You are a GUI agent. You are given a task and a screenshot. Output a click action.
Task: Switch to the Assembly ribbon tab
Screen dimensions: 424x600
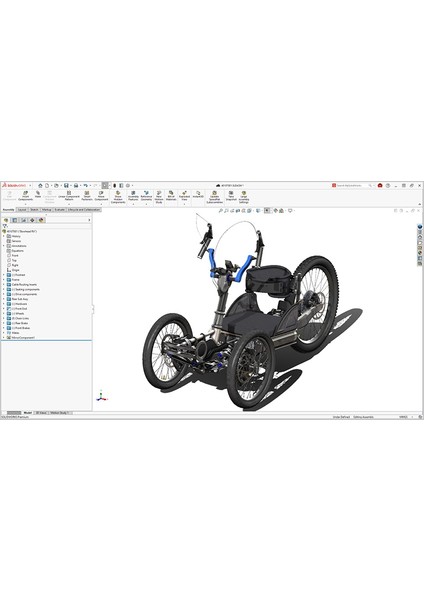click(8, 210)
